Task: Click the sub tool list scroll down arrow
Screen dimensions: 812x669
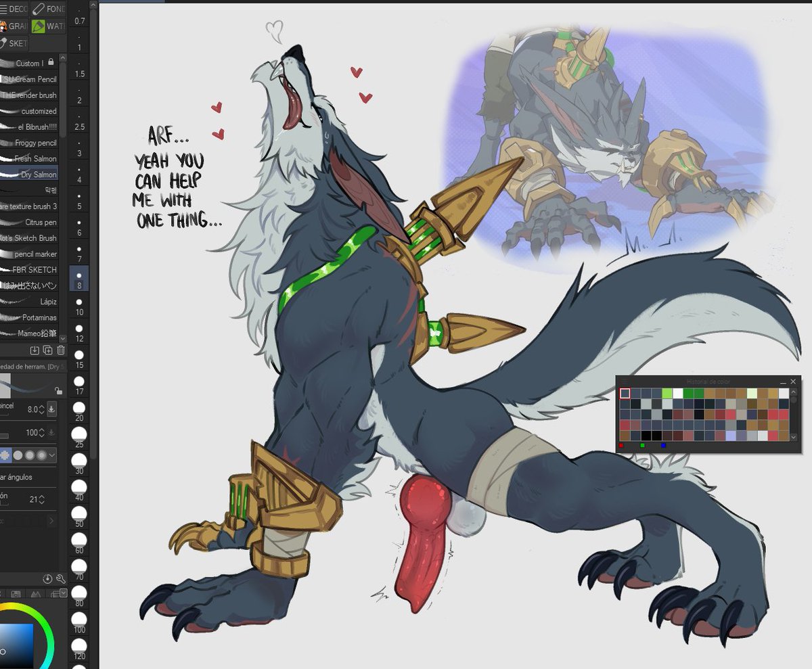Action: pyautogui.click(x=63, y=338)
